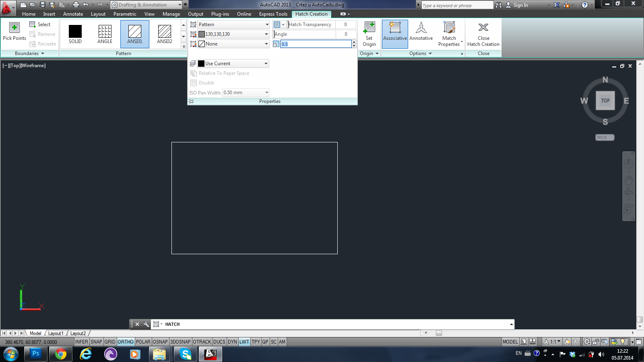The width and height of the screenshot is (644, 362).
Task: Select the SOLID hatch pattern
Action: click(75, 31)
